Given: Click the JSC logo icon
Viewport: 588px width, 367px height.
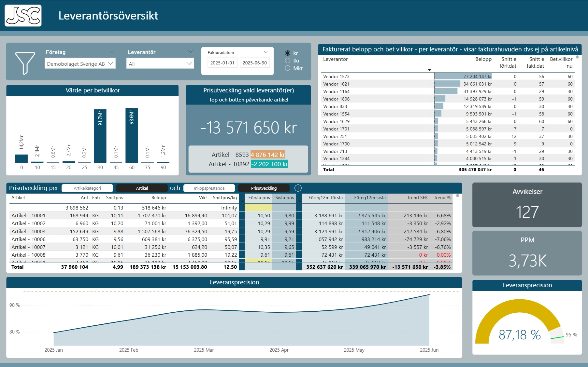Looking at the screenshot, I should click(23, 16).
